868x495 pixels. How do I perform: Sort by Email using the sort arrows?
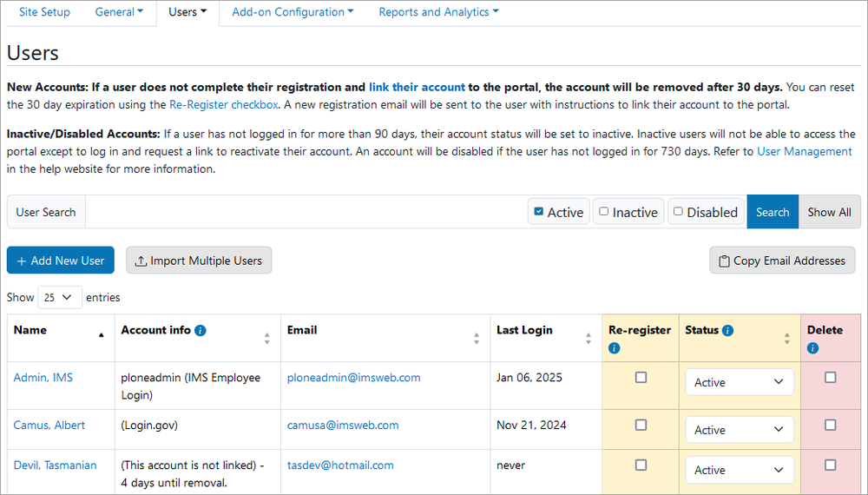(477, 339)
